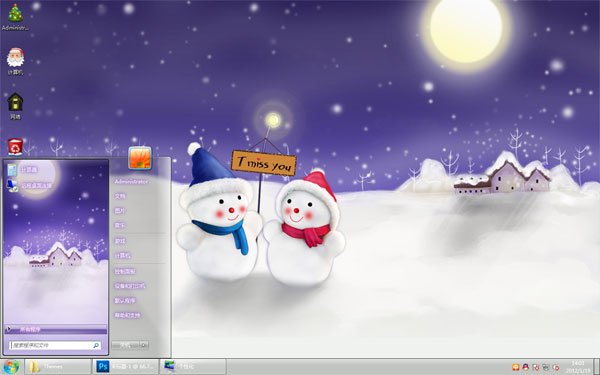The width and height of the screenshot is (600, 375).
Task: Click the flag Action Center tray icon
Action: (x=536, y=367)
